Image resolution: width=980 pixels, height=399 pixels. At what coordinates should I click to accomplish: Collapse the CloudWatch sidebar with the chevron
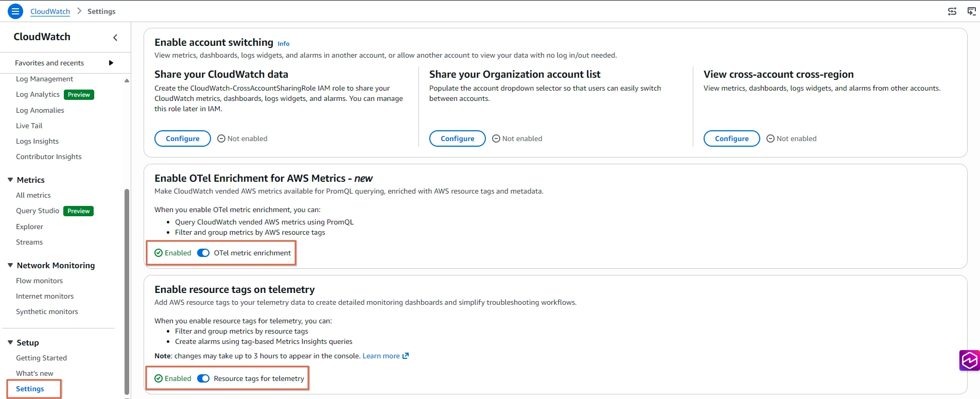[x=115, y=37]
